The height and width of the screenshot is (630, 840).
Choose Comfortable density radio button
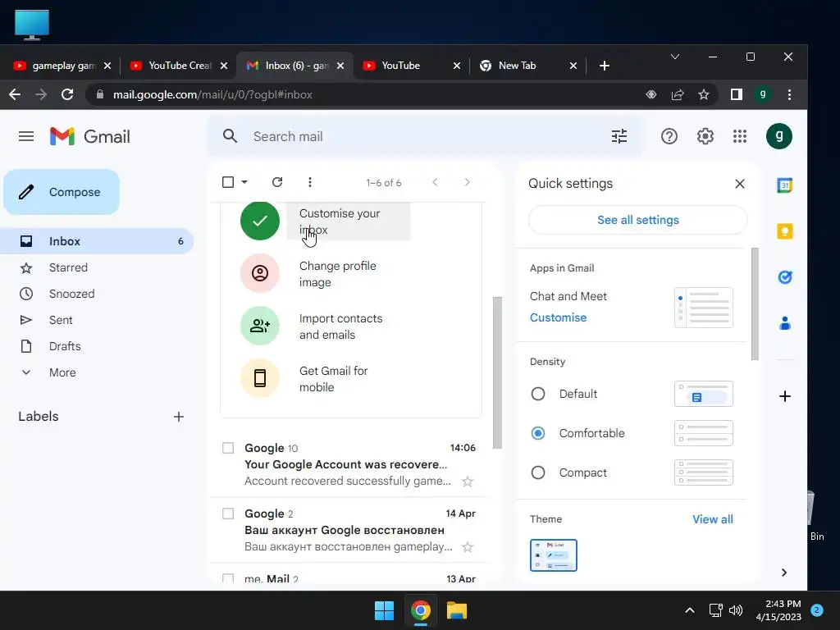click(x=538, y=433)
